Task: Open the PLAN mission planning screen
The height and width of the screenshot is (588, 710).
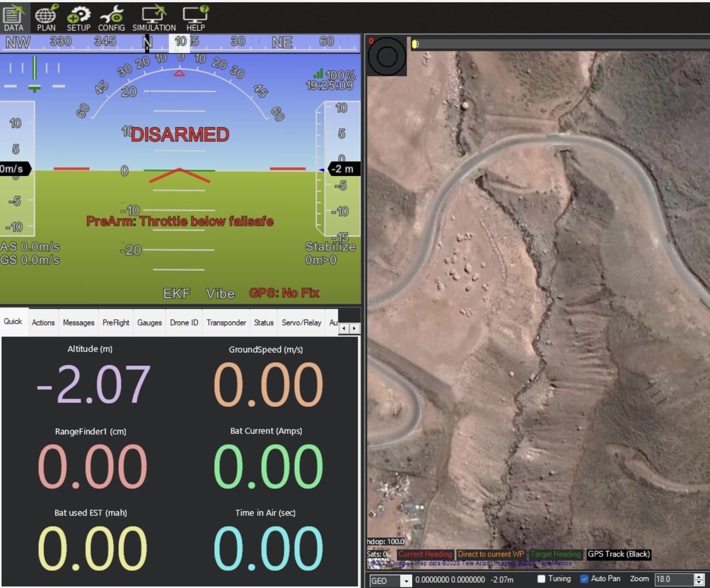Action: point(46,18)
